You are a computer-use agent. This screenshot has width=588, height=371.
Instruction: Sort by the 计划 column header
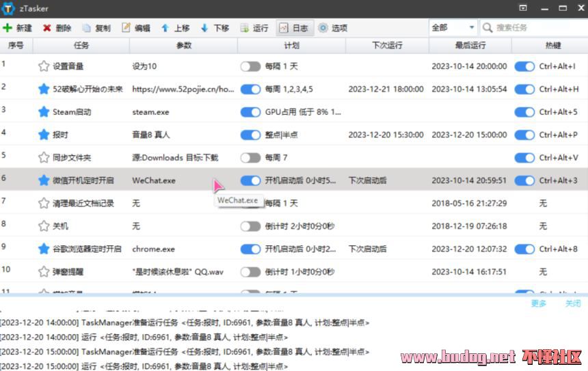pos(291,45)
